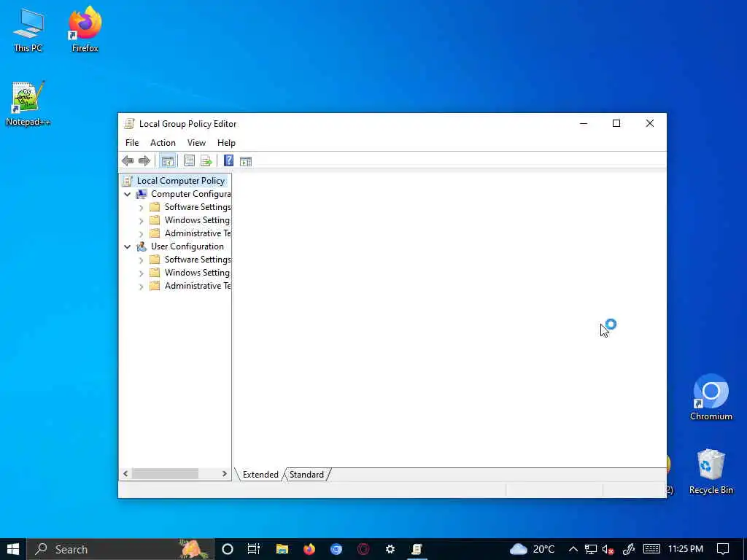Click the Export List toolbar icon
The height and width of the screenshot is (560, 747).
(x=206, y=161)
